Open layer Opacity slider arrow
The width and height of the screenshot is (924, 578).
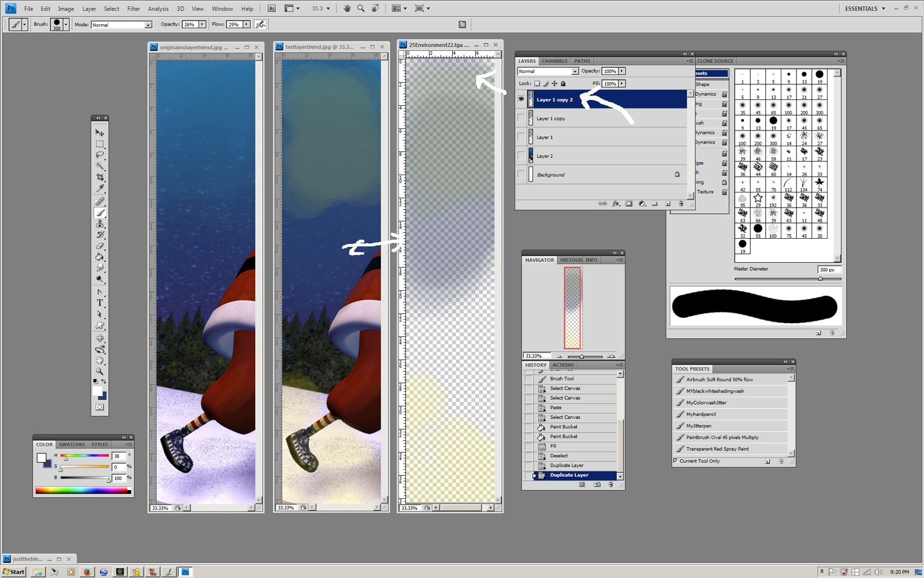point(622,71)
